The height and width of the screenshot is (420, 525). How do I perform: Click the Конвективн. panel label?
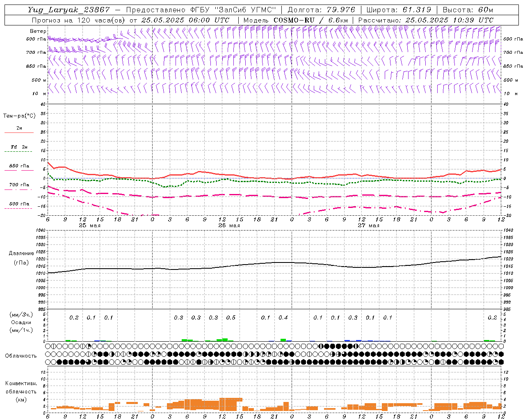[x=21, y=383]
